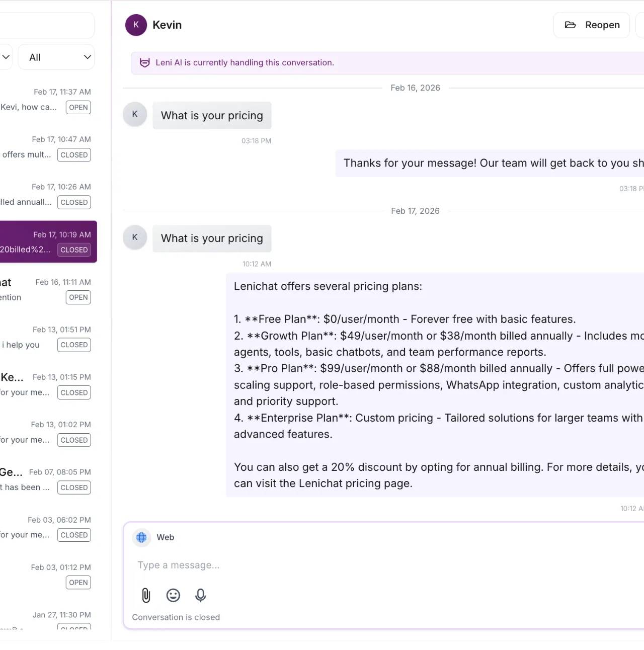Expand the partially visible dropdown left of All
The width and height of the screenshot is (644, 650).
[x=6, y=57]
